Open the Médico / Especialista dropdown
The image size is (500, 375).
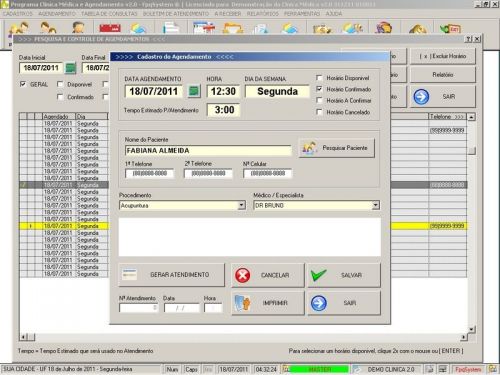[x=376, y=205]
